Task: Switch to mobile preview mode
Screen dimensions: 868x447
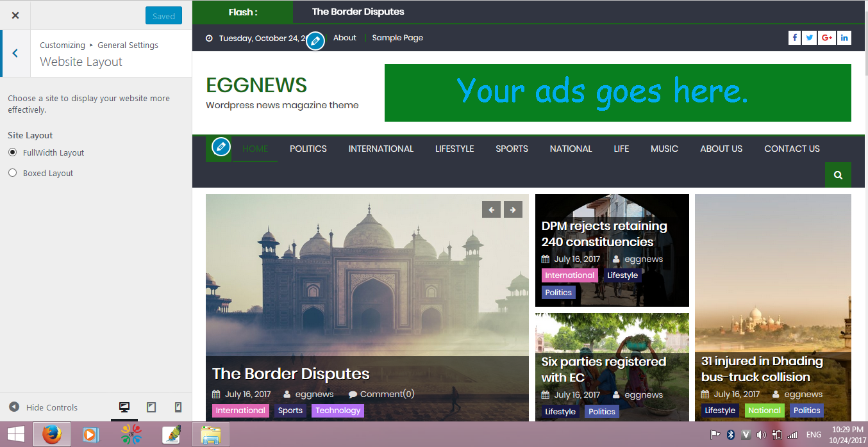Action: tap(178, 407)
